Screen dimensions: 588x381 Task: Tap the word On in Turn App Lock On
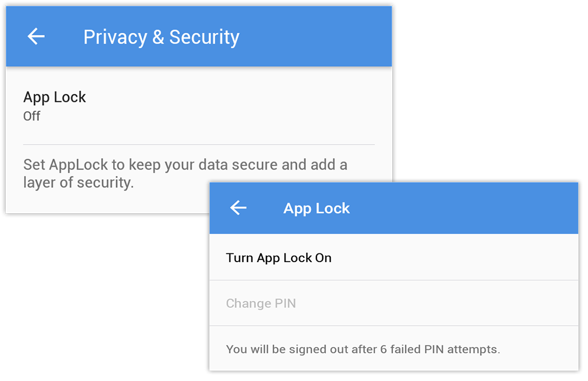[323, 258]
